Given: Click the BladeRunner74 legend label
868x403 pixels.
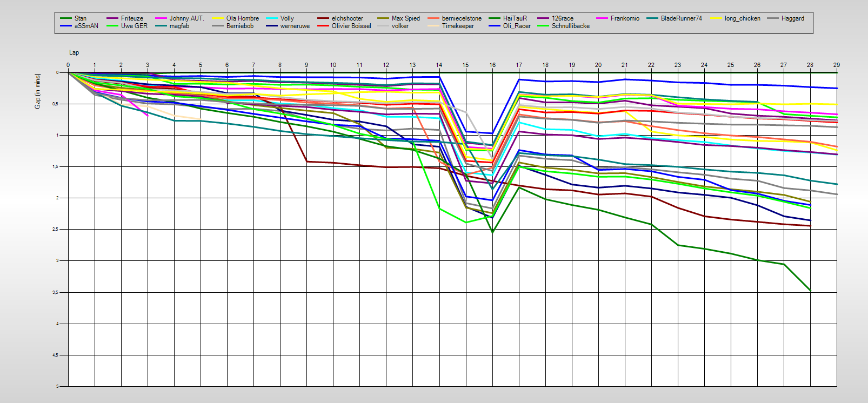Looking at the screenshot, I should point(682,18).
